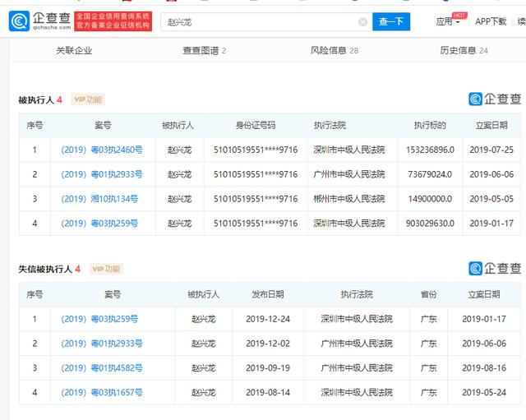This screenshot has width=526, height=420.
Task: Open the 应用 dropdown menu
Action: click(x=448, y=21)
